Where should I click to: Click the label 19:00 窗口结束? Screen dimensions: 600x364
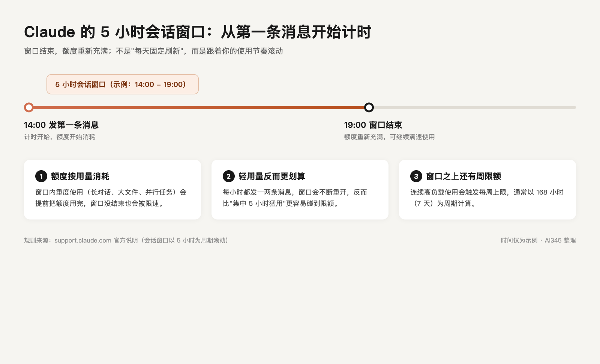373,125
